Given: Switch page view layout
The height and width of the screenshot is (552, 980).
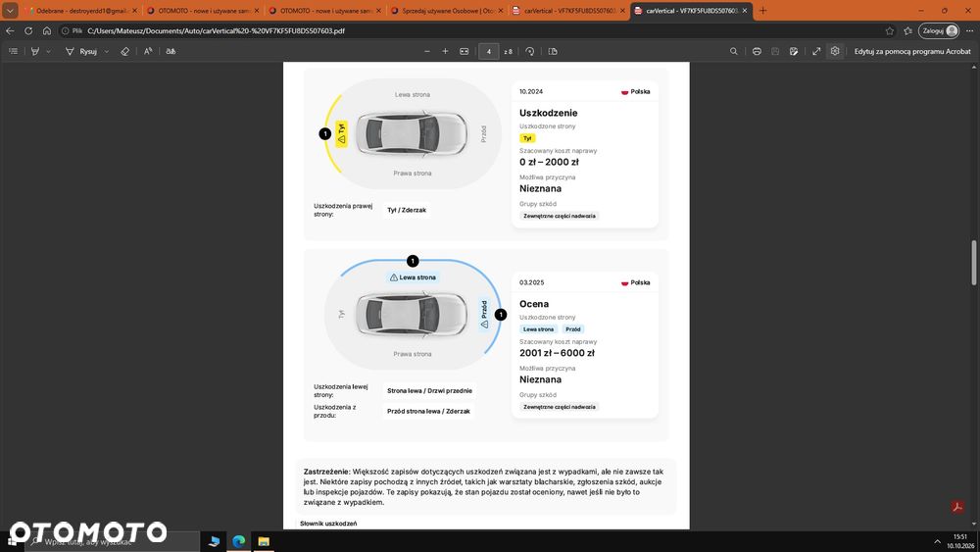Looking at the screenshot, I should pyautogui.click(x=553, y=51).
